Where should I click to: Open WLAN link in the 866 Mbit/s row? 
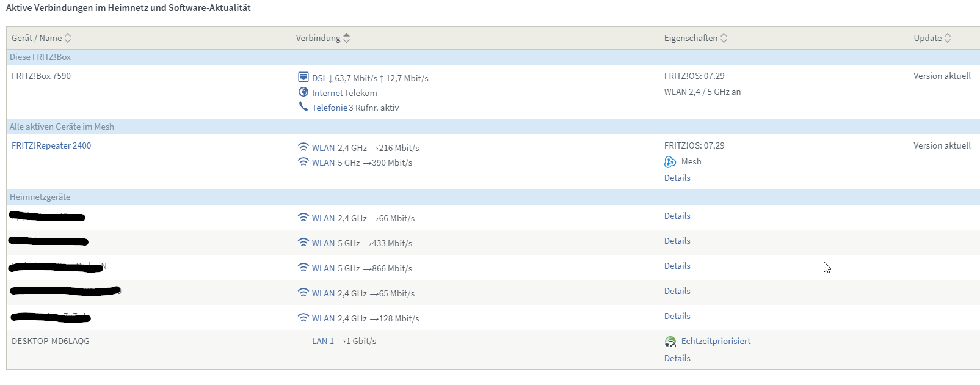point(323,268)
